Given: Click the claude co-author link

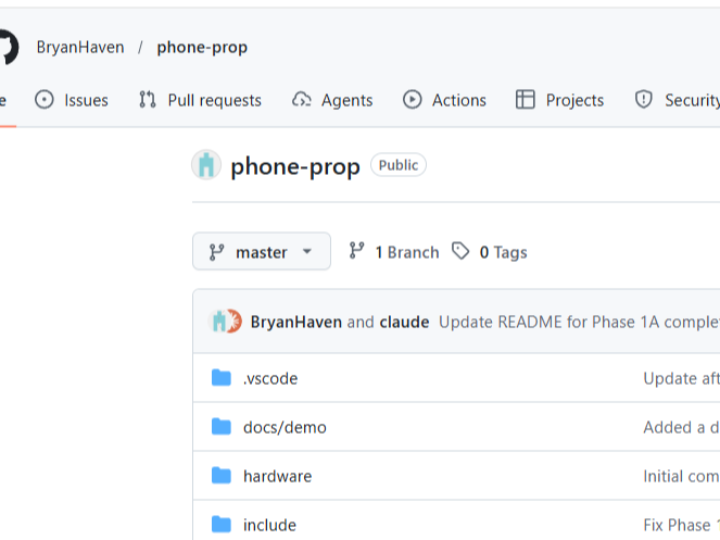Looking at the screenshot, I should point(404,322).
